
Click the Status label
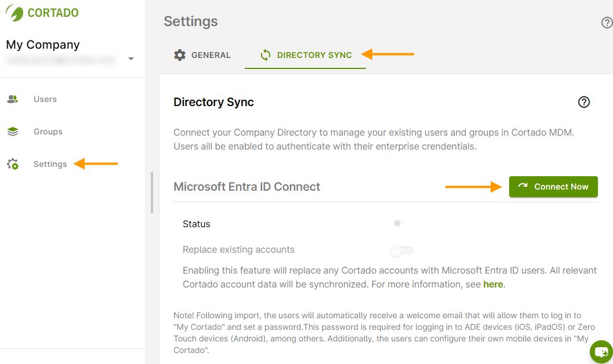click(x=196, y=224)
